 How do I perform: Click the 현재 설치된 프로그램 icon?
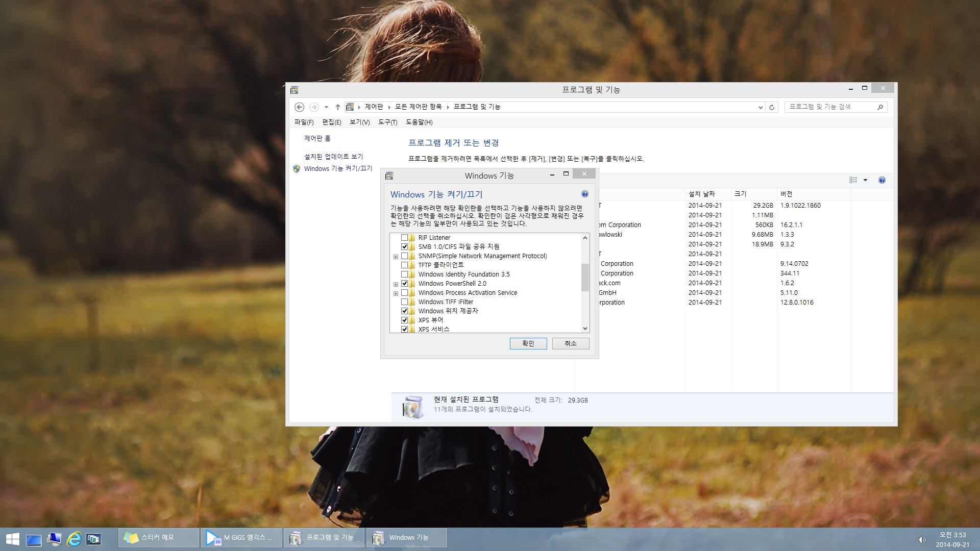tap(412, 407)
